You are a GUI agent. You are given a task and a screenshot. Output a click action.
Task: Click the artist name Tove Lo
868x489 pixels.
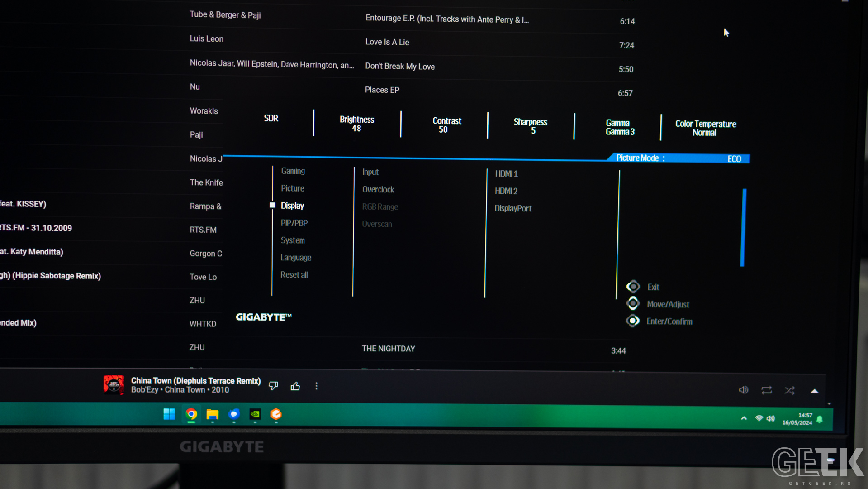[203, 277]
